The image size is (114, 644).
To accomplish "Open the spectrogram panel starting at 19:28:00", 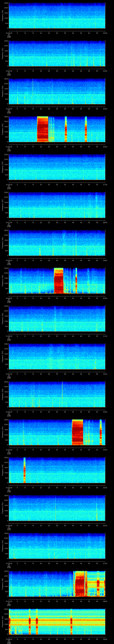I will pyautogui.click(x=57, y=243).
